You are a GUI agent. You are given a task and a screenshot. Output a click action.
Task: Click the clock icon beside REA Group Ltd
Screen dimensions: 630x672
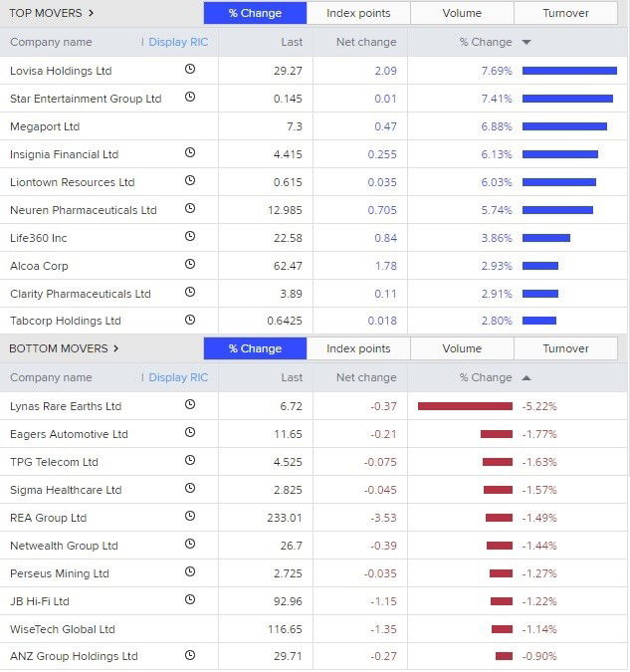[190, 516]
